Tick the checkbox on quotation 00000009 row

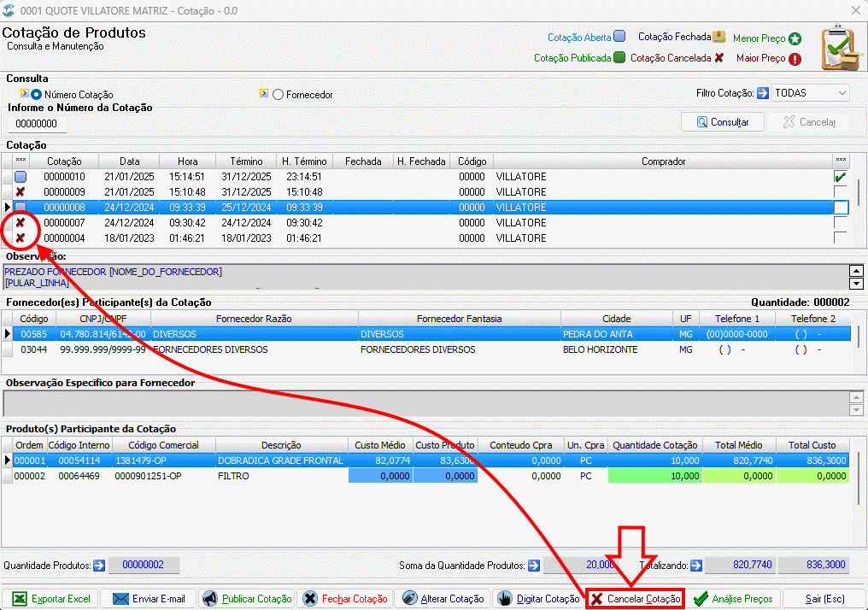click(841, 192)
